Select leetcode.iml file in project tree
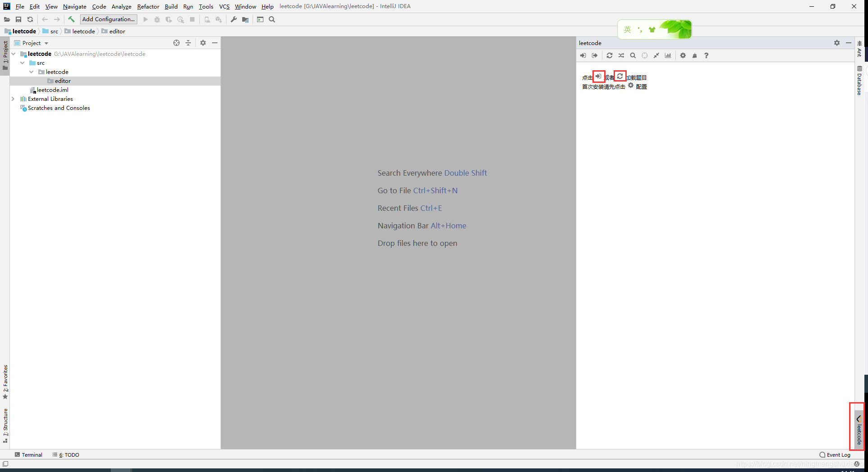The height and width of the screenshot is (472, 868). pyautogui.click(x=52, y=90)
